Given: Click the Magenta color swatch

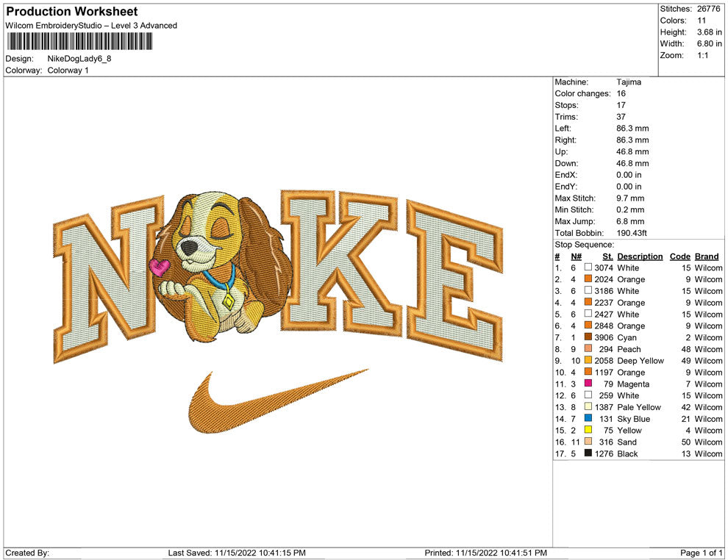Looking at the screenshot, I should tap(588, 383).
